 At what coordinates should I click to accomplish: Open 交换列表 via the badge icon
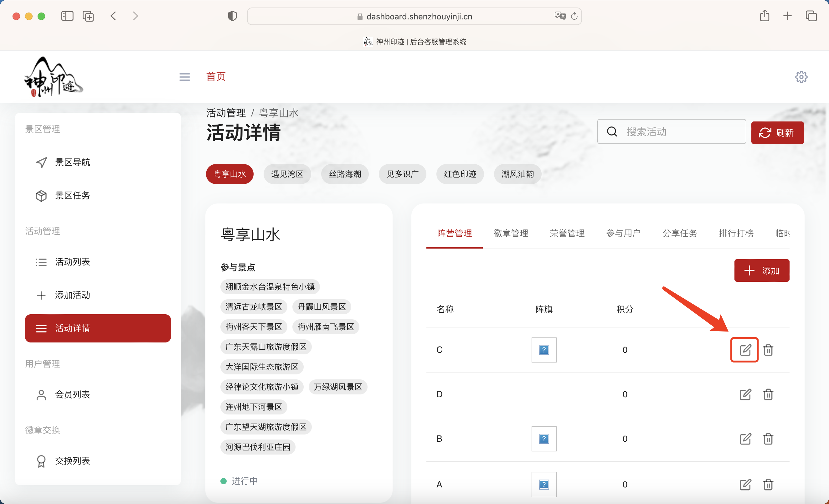click(41, 460)
